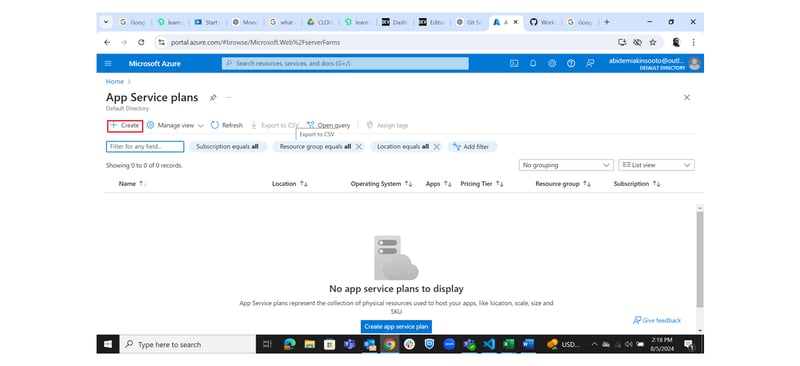Viewport: 800px width, 366px height.
Task: Click the Give feedback link
Action: pyautogui.click(x=657, y=320)
